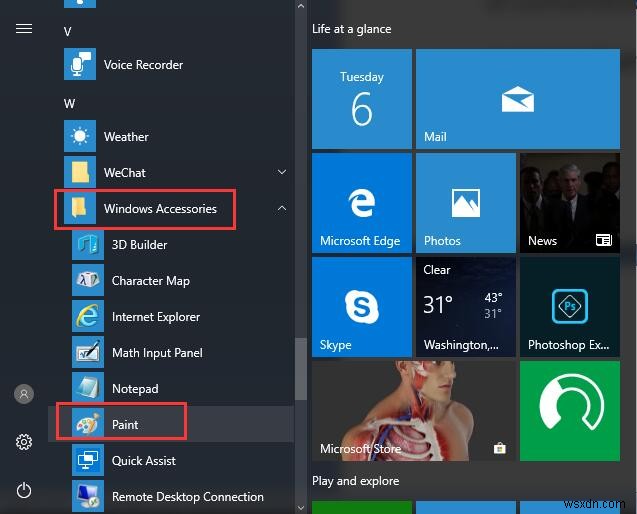Click the Power button icon
The height and width of the screenshot is (514, 637).
point(24,490)
